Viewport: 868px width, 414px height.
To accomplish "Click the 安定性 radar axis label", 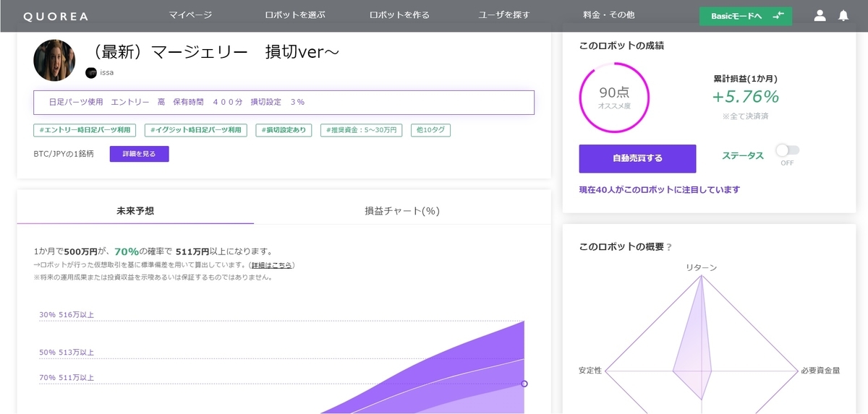I will [590, 371].
